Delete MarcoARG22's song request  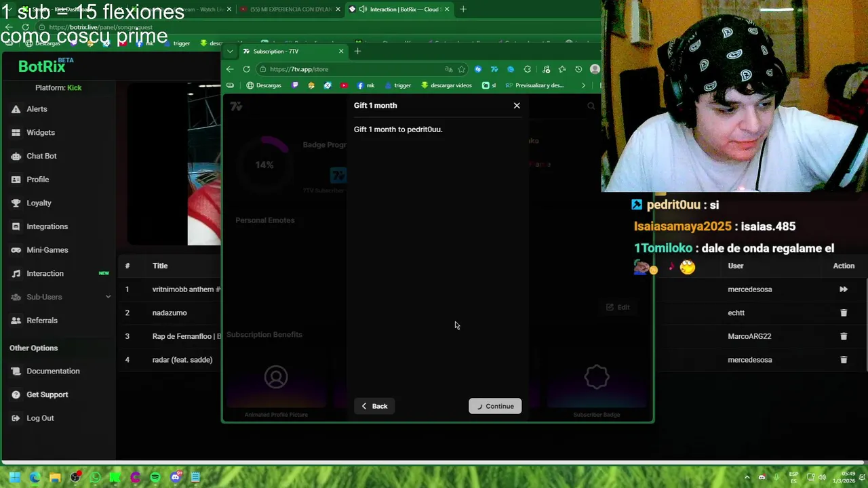click(844, 336)
